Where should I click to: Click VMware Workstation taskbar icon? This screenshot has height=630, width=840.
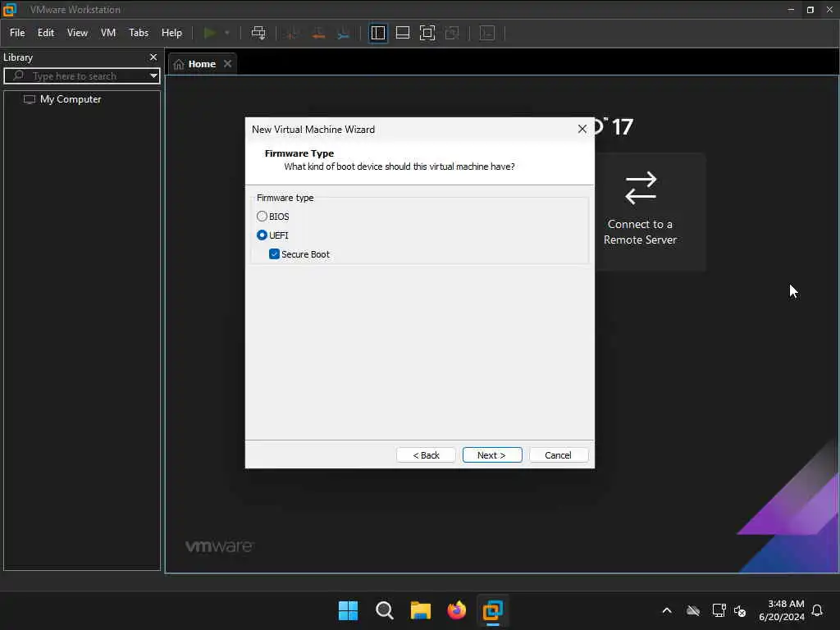[492, 610]
